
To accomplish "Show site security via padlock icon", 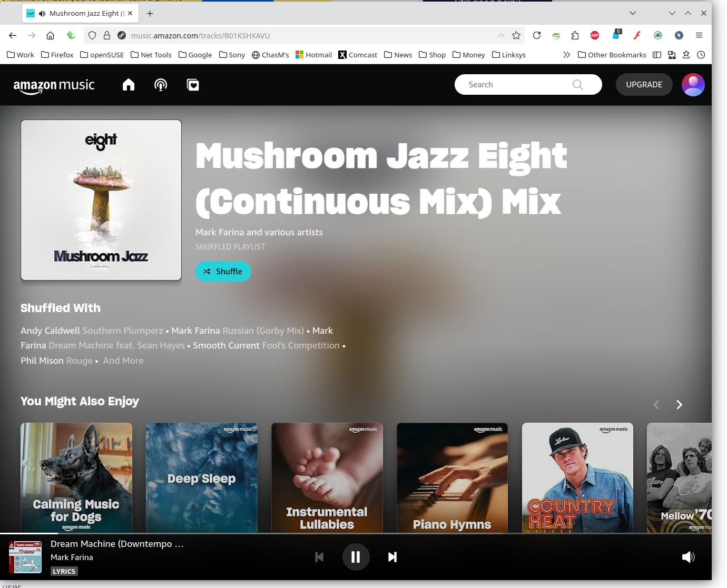I will [107, 35].
